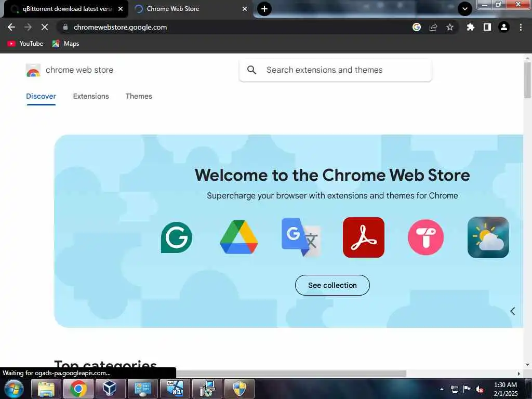Click the horizontal scrollbar right arrow
The height and width of the screenshot is (399, 532).
coord(519,374)
